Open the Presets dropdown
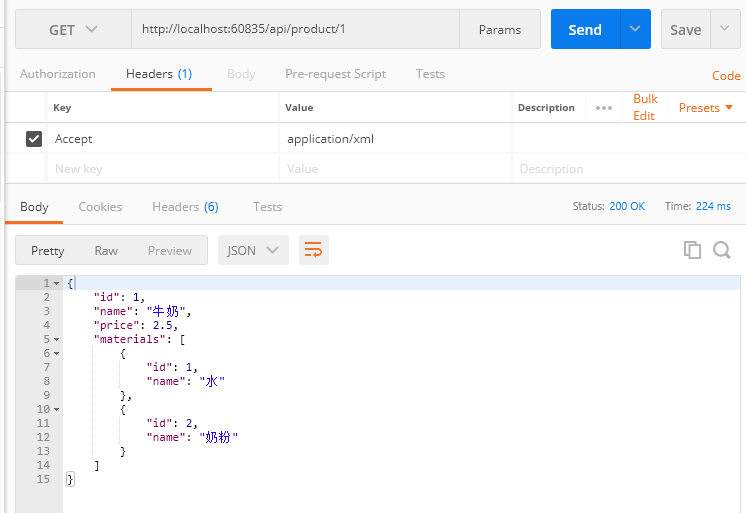 coord(706,108)
